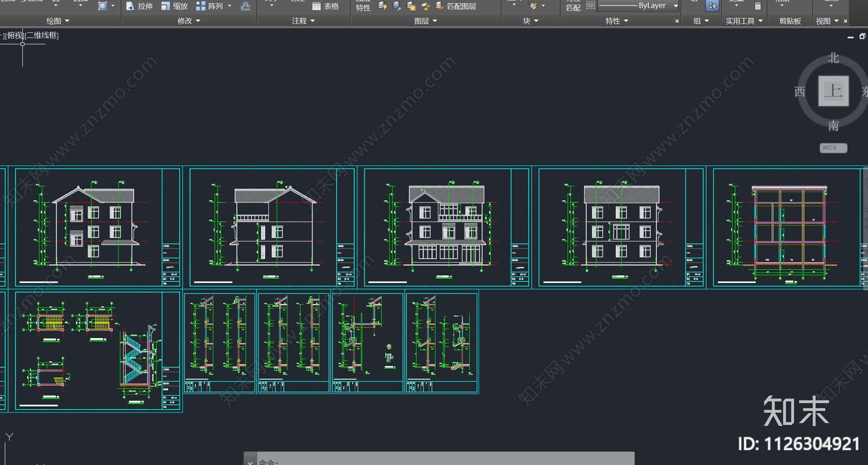Open the 阵列 array type dropdown arrow
Viewport: 868px width, 465px height.
click(229, 6)
